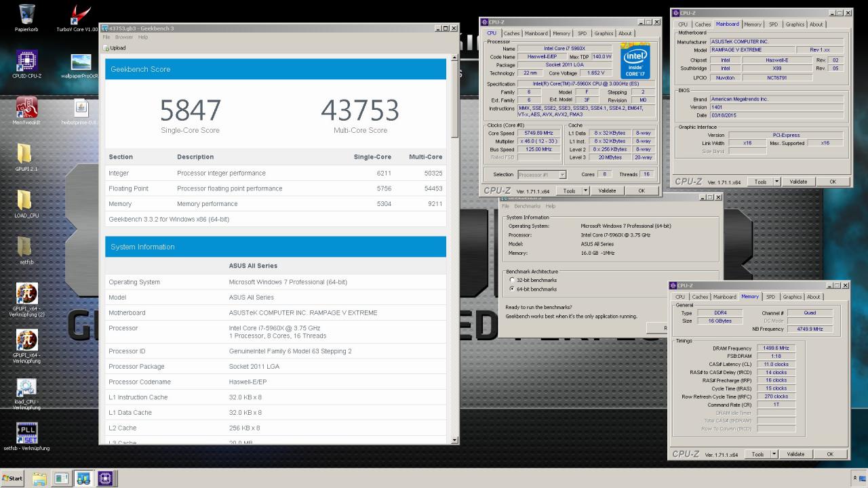Viewport: 868px width, 488px height.
Task: Click the Geekbench 3 title bar icon
Action: 104,28
